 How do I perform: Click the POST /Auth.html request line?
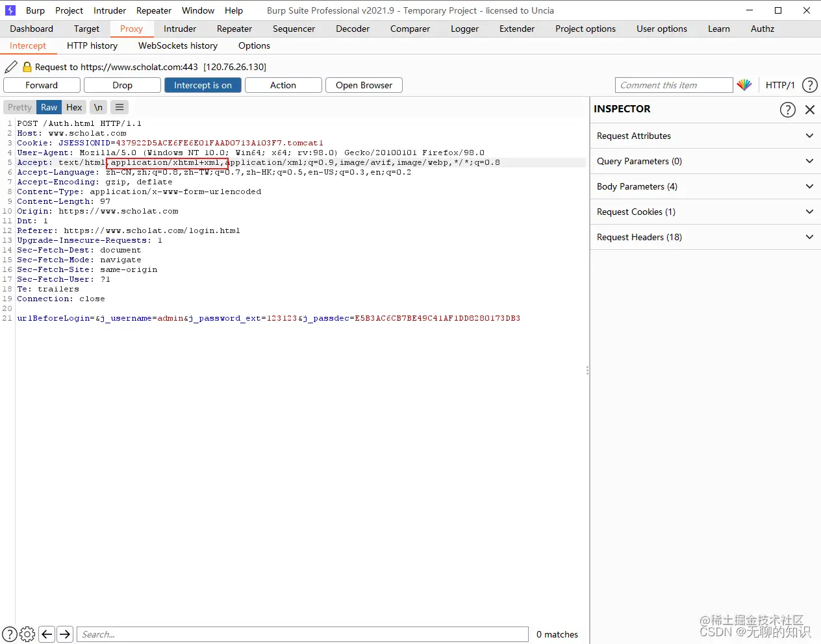(x=79, y=123)
